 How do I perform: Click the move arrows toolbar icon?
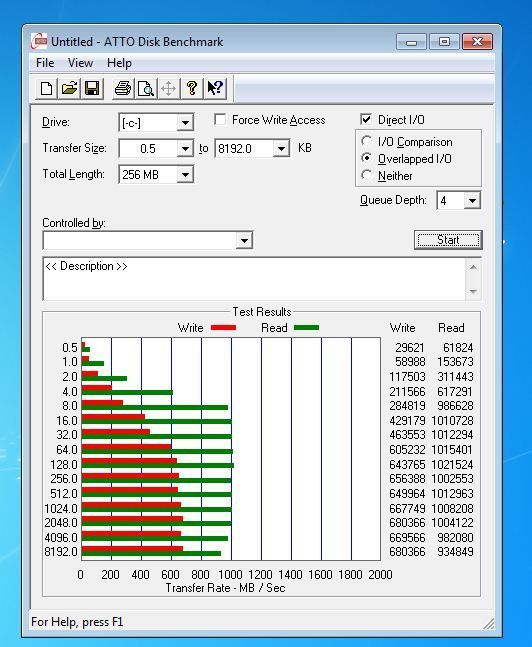(168, 88)
